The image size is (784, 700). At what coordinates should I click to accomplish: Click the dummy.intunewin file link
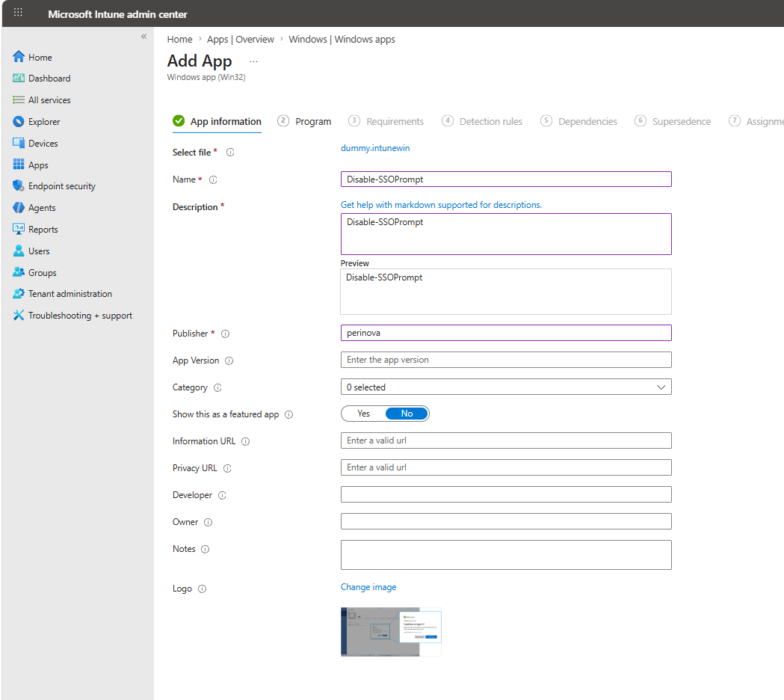point(375,148)
